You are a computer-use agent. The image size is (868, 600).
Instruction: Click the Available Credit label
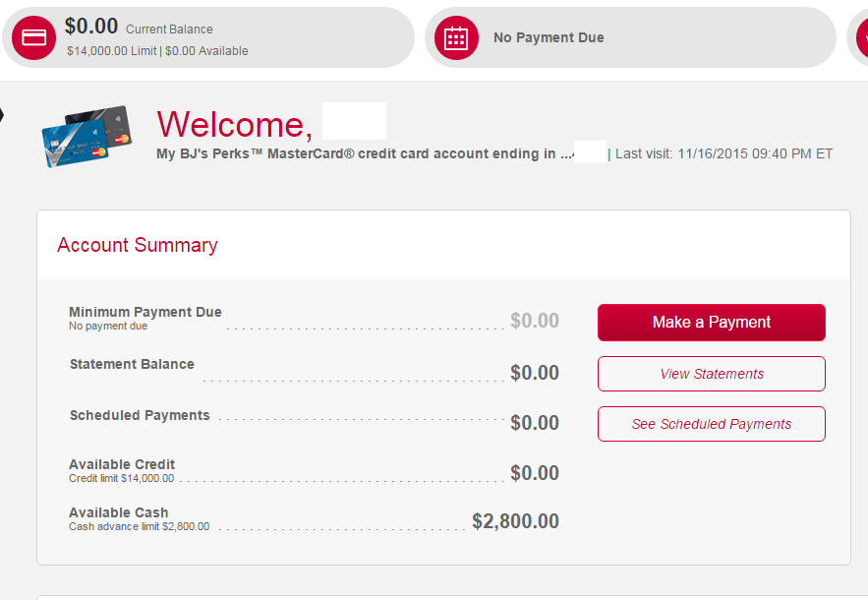click(x=122, y=464)
